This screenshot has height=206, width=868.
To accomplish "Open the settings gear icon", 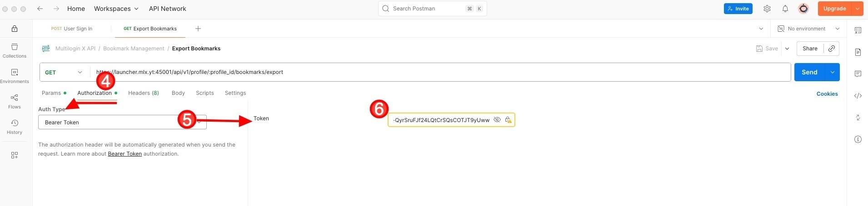I will pyautogui.click(x=767, y=9).
